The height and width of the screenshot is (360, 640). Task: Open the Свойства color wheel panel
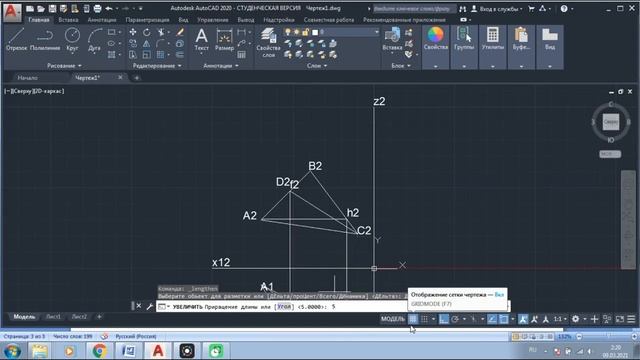(x=436, y=47)
